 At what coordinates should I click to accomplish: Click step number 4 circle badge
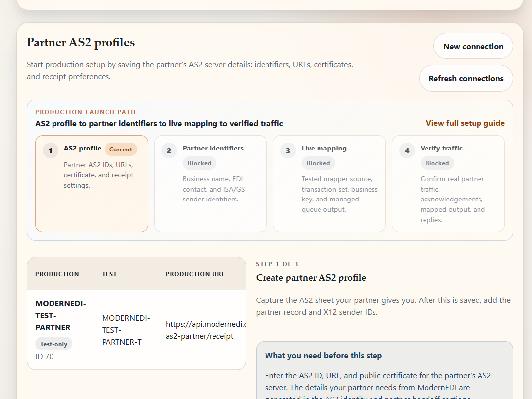[407, 150]
